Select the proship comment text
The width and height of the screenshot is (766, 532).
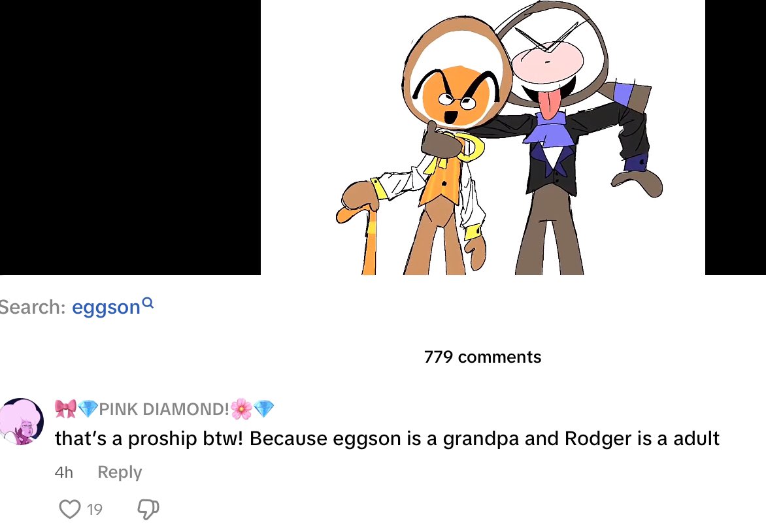(x=387, y=439)
